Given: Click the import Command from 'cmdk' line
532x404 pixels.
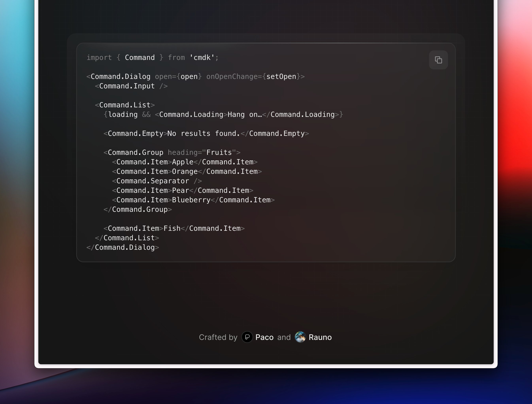Looking at the screenshot, I should [152, 58].
